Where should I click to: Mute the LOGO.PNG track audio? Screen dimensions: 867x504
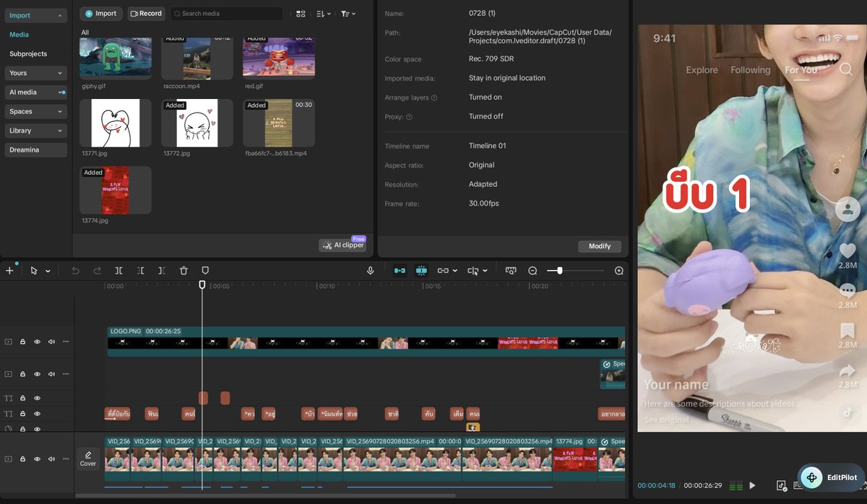[51, 342]
